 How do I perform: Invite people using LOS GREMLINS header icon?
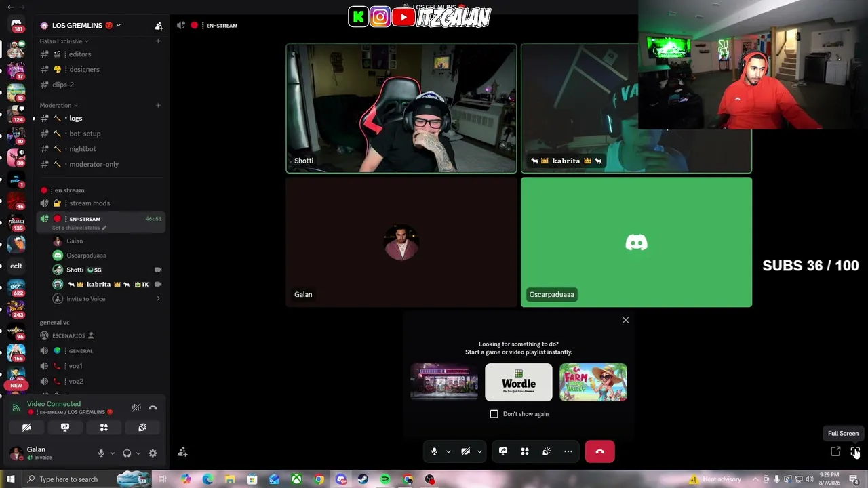point(159,26)
